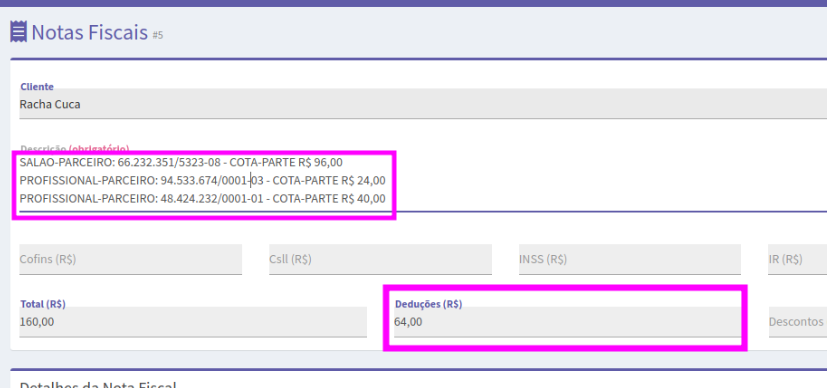Viewport: 827px width, 388px height.
Task: Focus the Cofins (R$) field
Action: pyautogui.click(x=131, y=259)
